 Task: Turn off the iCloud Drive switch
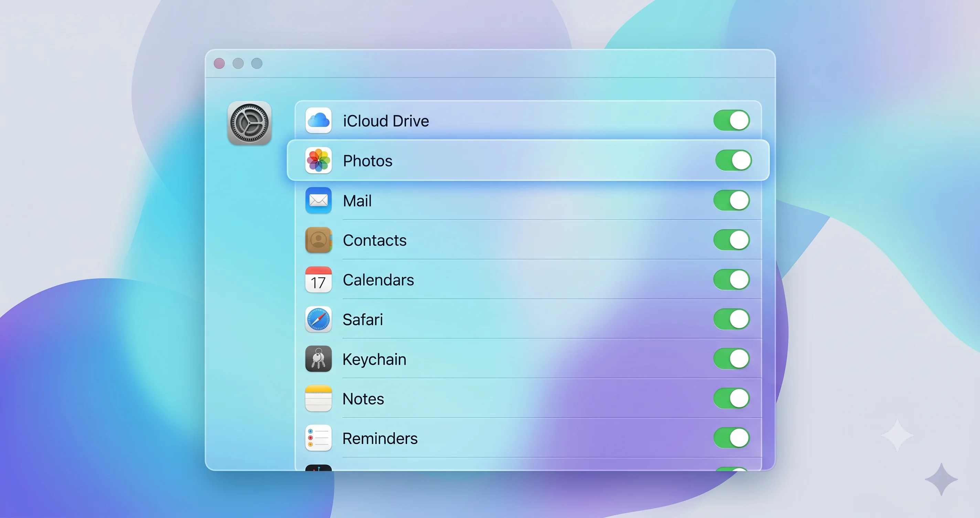click(x=732, y=120)
